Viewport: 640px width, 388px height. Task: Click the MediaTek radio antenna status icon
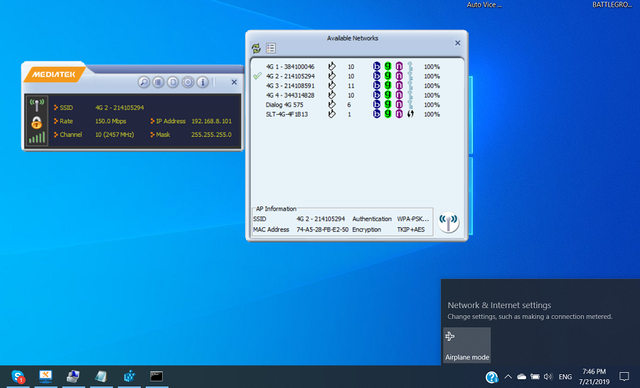point(37,105)
